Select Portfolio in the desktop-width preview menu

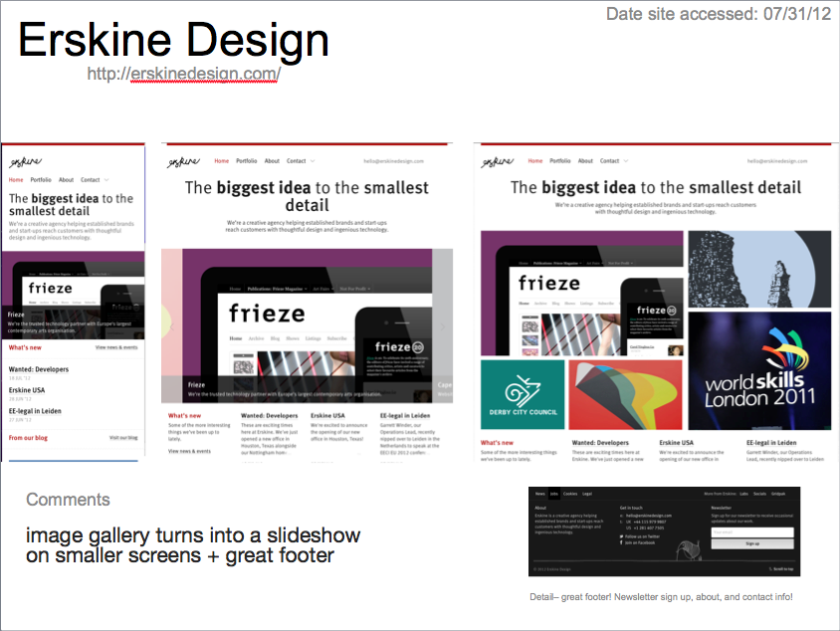(562, 161)
